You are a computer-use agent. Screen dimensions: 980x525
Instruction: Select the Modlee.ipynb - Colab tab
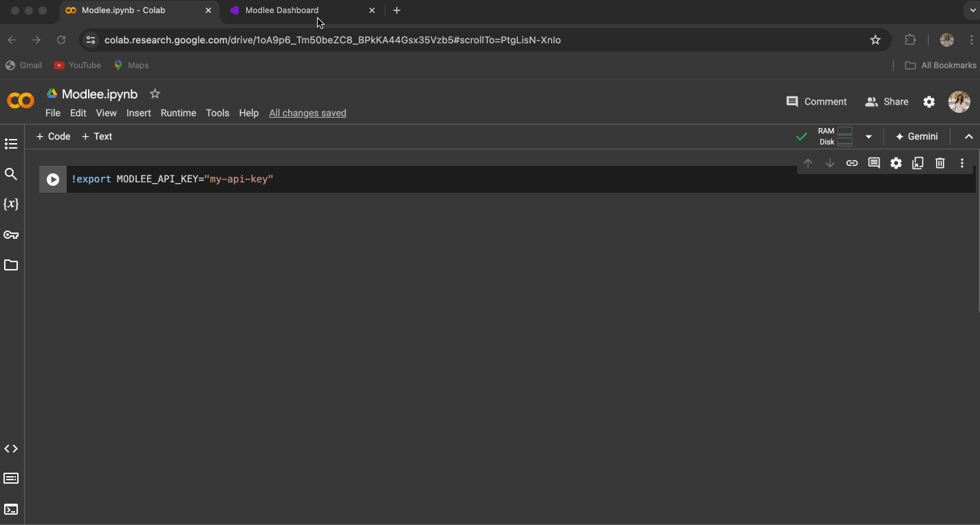(x=138, y=10)
